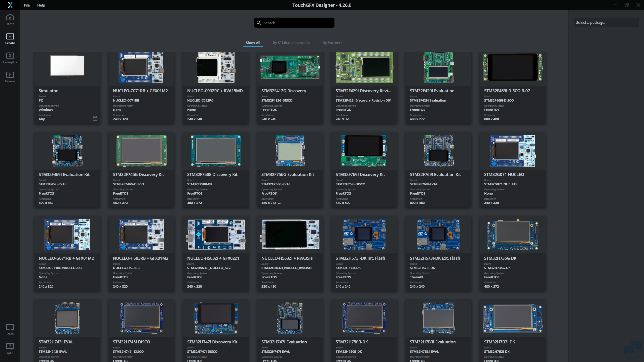
Task: Choose 'STM32G071 NUCLEO' package title
Action: point(504,174)
